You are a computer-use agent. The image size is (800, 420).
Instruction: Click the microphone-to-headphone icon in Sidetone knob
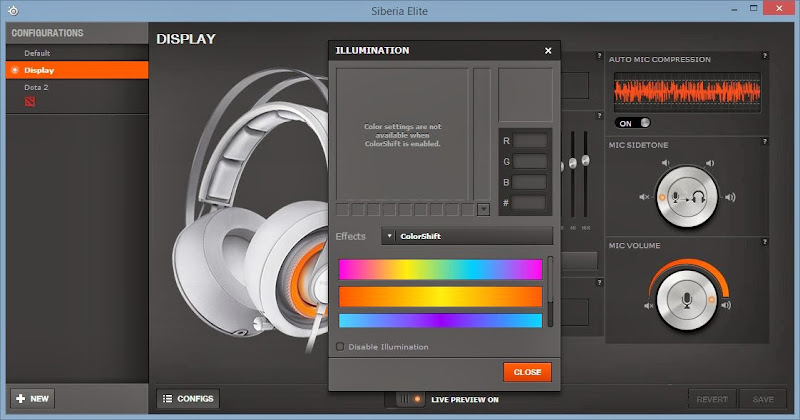point(687,197)
